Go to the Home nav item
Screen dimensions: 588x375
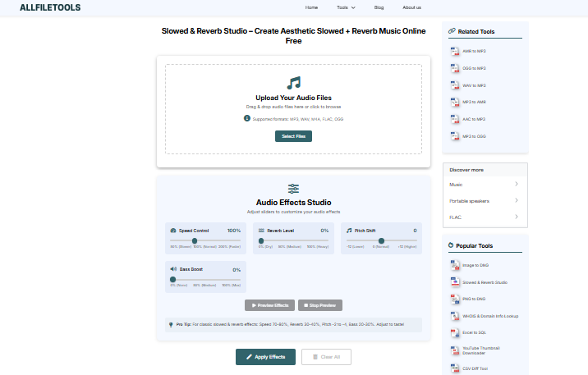pyautogui.click(x=311, y=7)
